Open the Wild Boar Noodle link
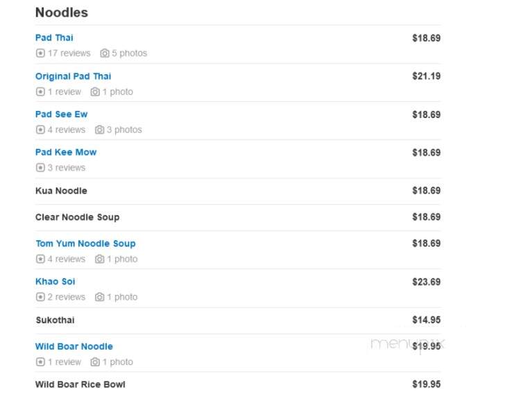 74,347
